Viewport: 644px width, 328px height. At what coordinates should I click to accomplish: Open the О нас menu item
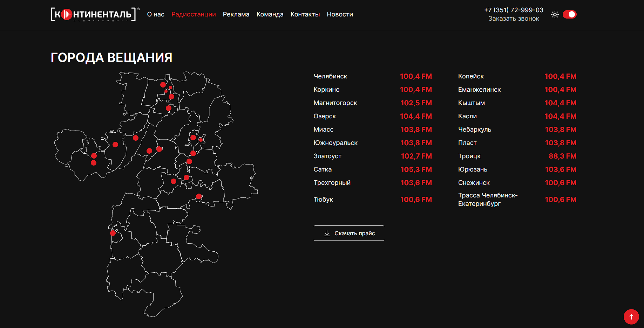point(156,14)
